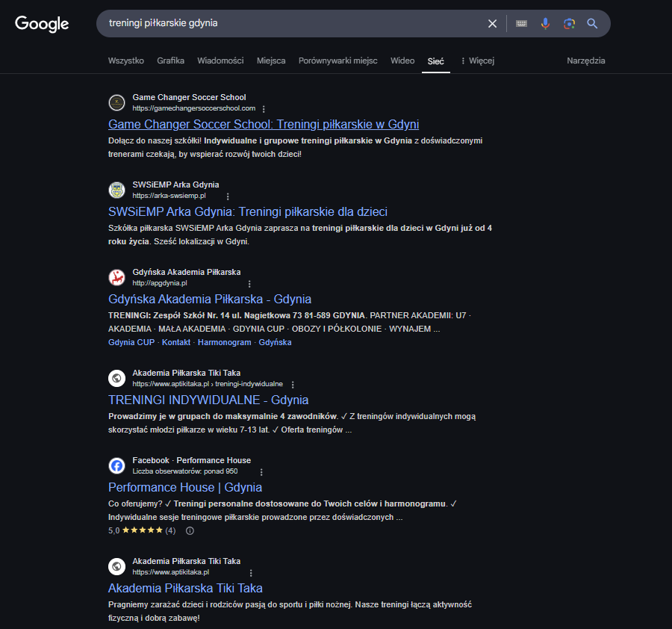Click the Facebook favicon for Performance House
This screenshot has height=629, width=672.
116,466
